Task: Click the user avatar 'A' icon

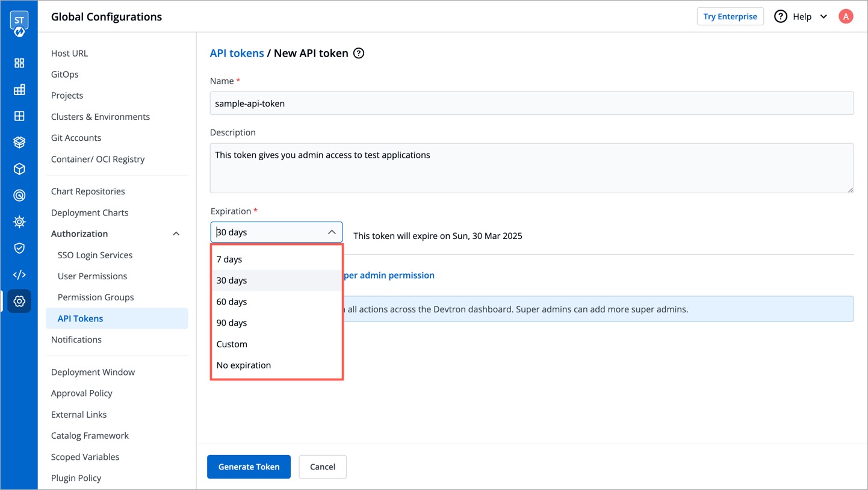Action: [846, 17]
